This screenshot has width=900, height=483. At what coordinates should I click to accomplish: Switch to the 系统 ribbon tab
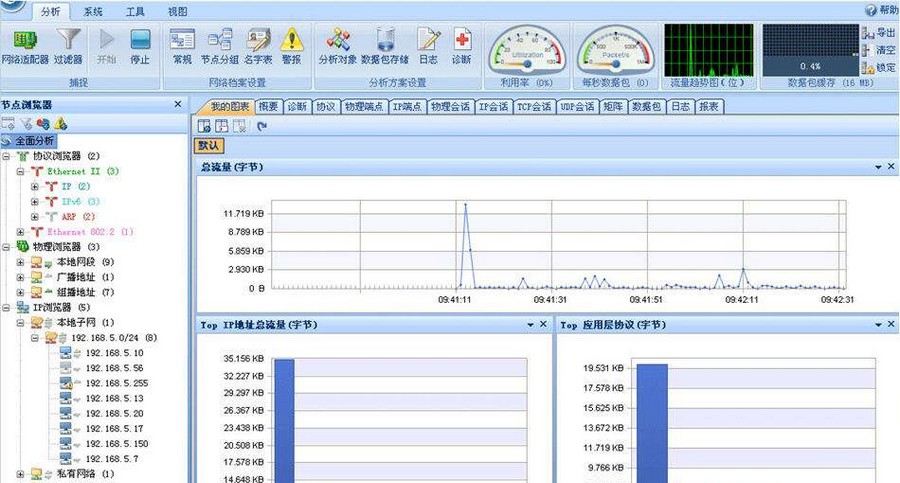pos(93,11)
